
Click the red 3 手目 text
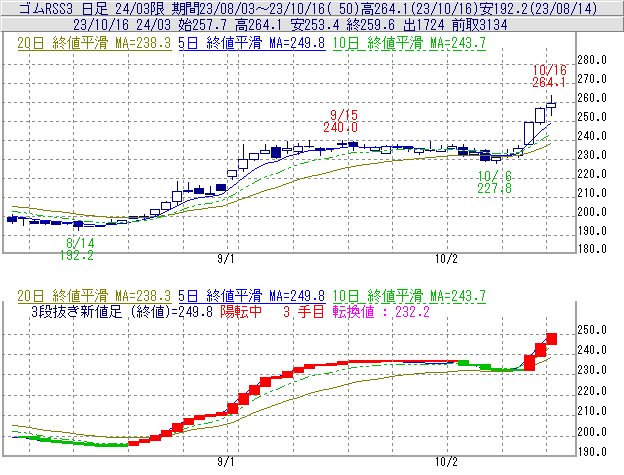pos(304,311)
